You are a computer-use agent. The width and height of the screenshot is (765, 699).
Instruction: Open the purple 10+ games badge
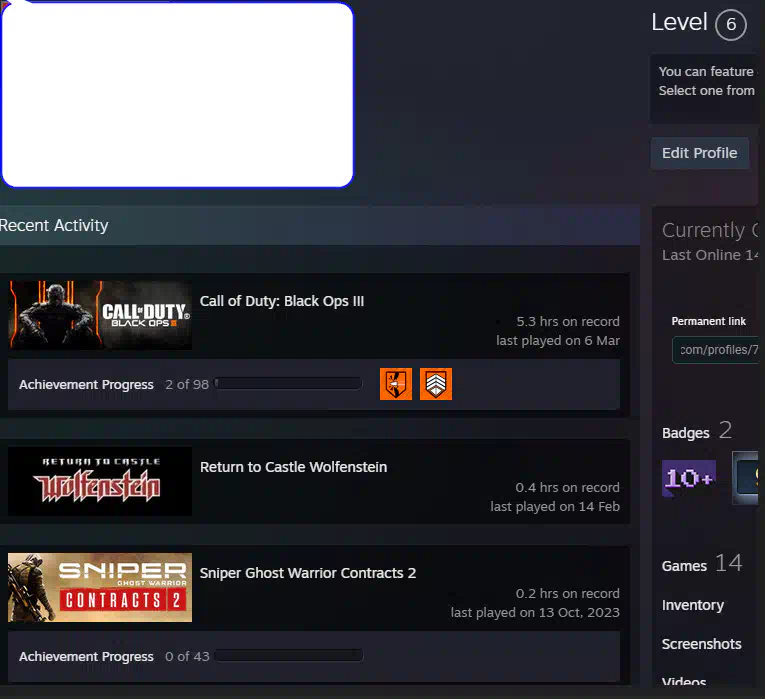point(689,478)
